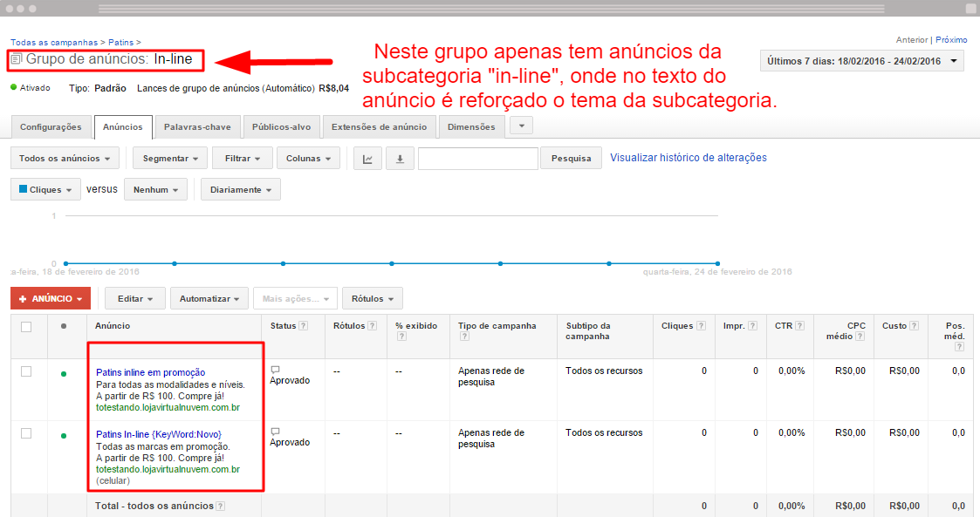Open Diariamente granularity dropdown
This screenshot has width=980, height=517.
pos(241,189)
